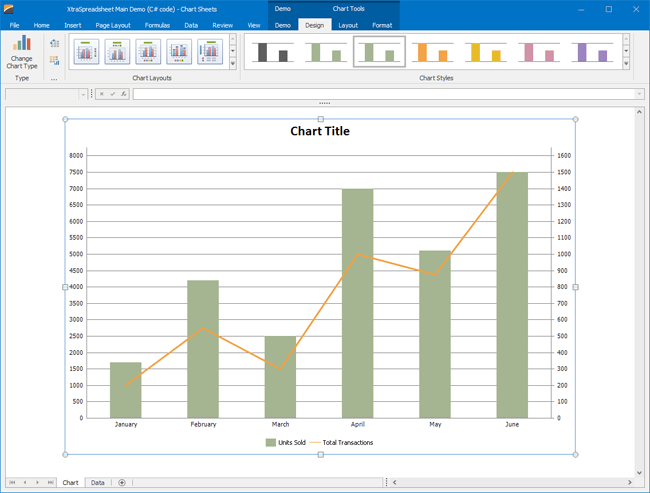
Task: Pick the orange chart style swatch
Action: 432,52
